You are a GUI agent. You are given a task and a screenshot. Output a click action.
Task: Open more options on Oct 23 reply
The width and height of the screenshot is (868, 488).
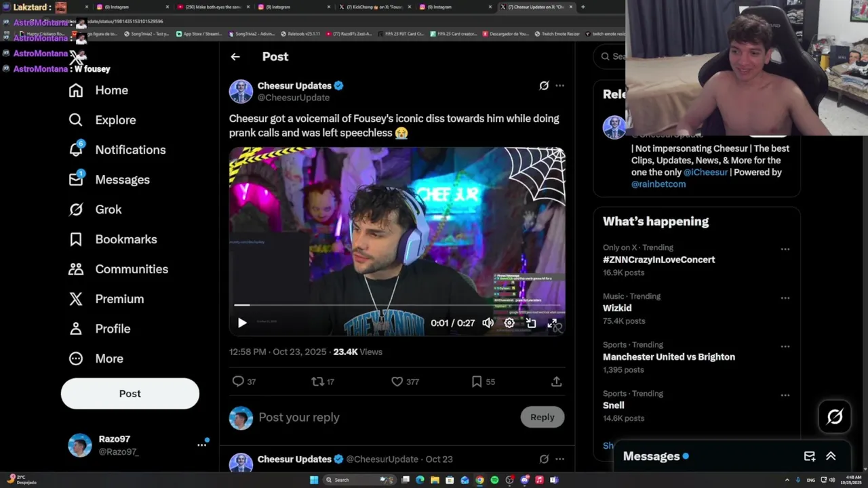[x=559, y=459]
